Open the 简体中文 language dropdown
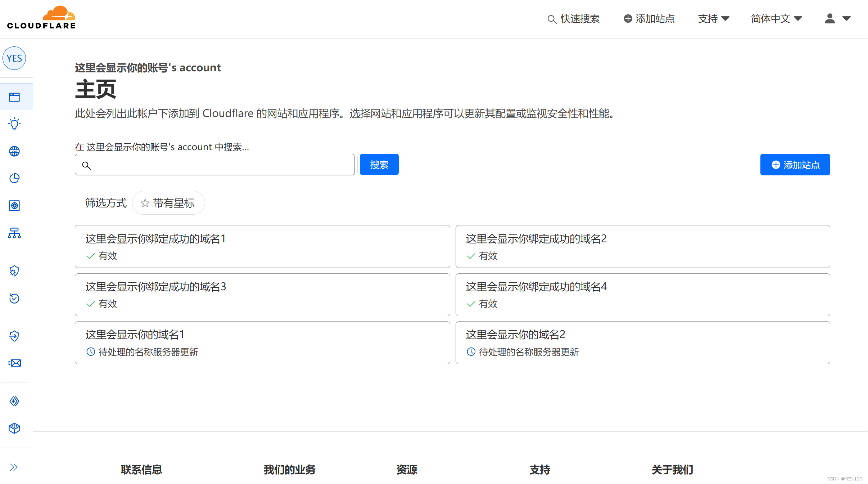The height and width of the screenshot is (484, 868). [x=776, y=19]
